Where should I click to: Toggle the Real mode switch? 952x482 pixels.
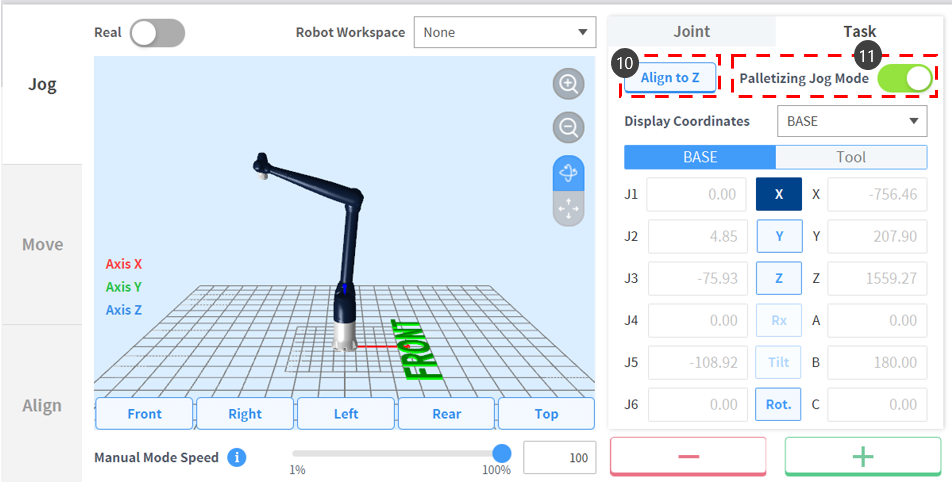pos(157,33)
